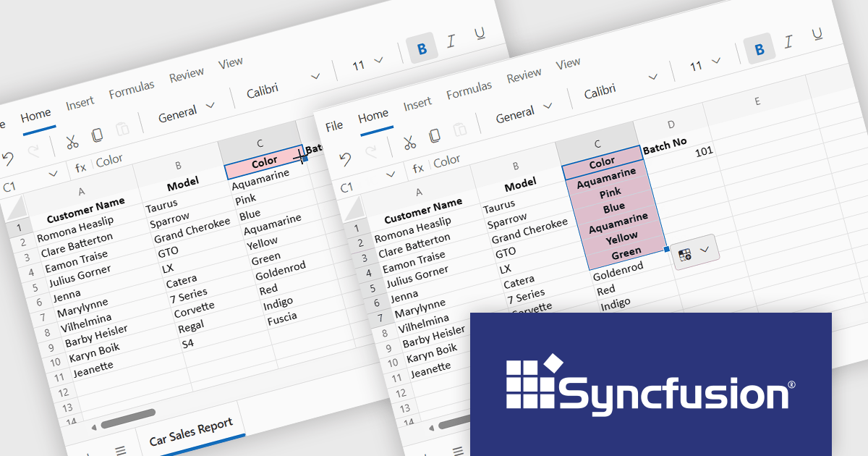The image size is (868, 456).
Task: Open Insert tab in left window
Action: coord(80,104)
